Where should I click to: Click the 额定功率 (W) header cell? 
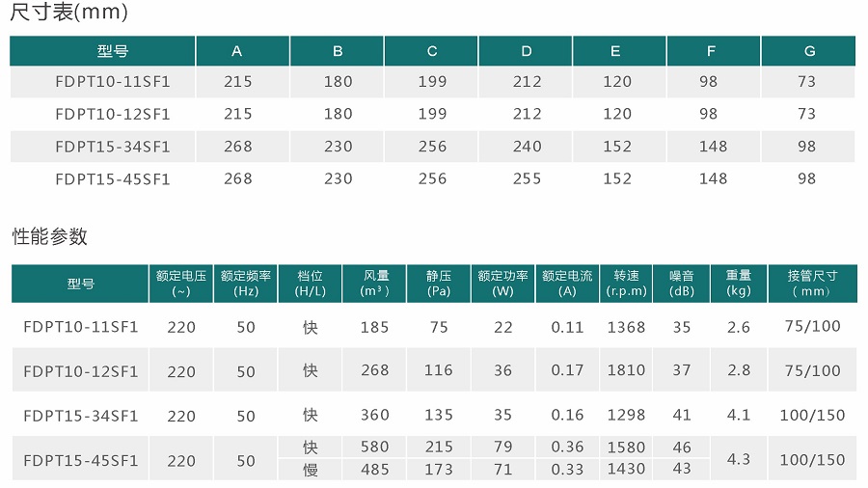(x=502, y=283)
